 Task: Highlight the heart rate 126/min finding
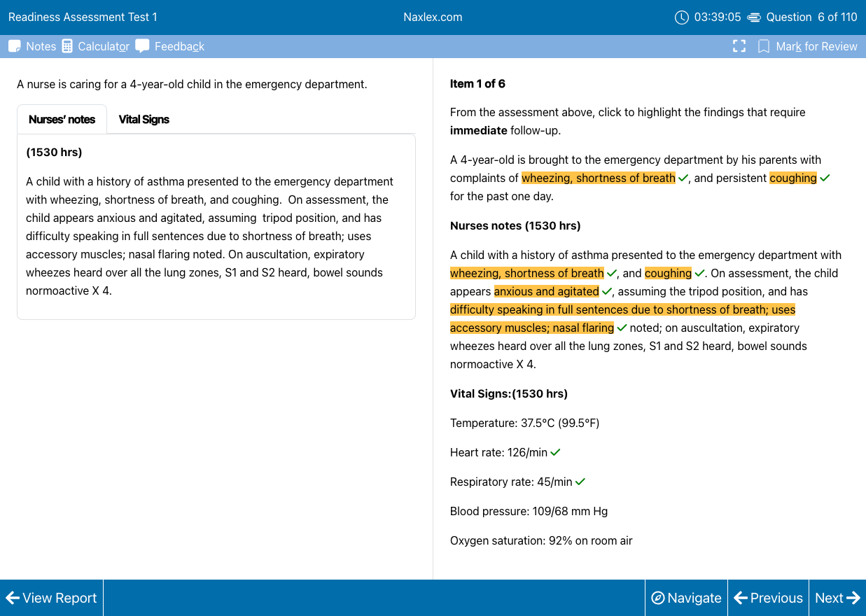tap(498, 452)
